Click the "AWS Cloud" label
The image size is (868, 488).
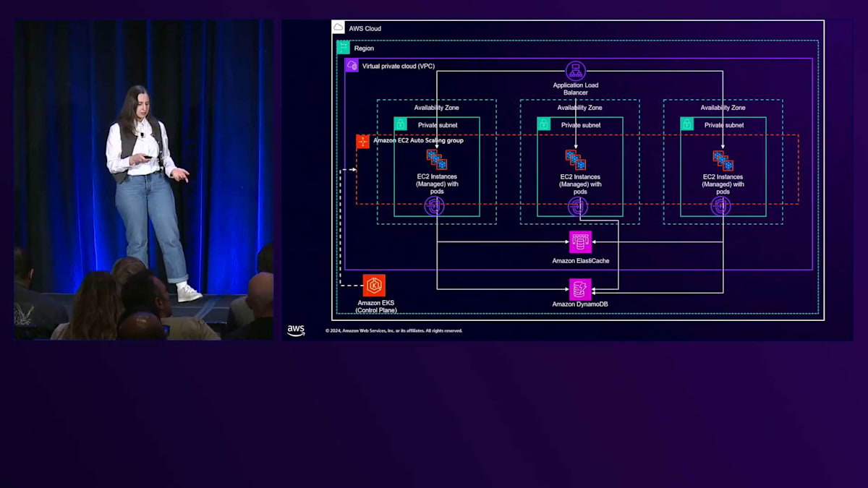point(365,29)
